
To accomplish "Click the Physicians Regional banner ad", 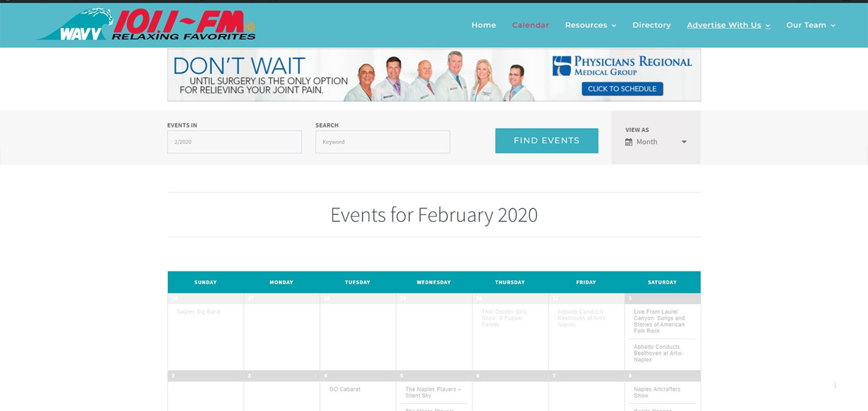I will pos(433,75).
